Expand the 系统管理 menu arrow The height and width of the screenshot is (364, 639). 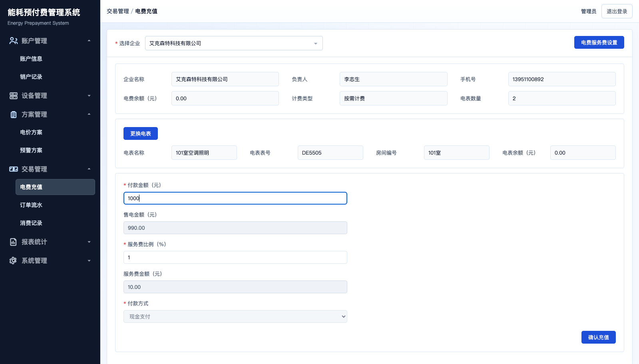click(x=89, y=261)
